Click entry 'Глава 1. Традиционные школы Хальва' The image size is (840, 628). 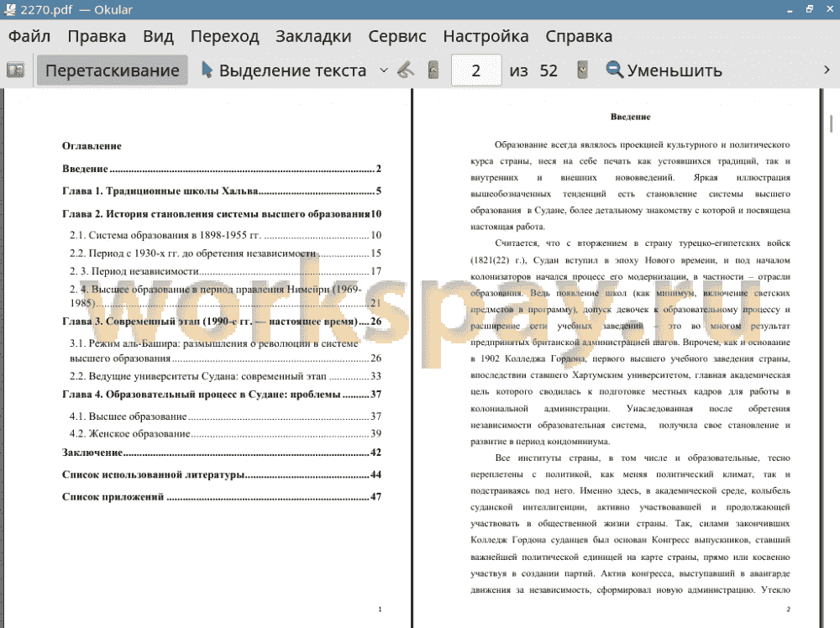[221, 191]
